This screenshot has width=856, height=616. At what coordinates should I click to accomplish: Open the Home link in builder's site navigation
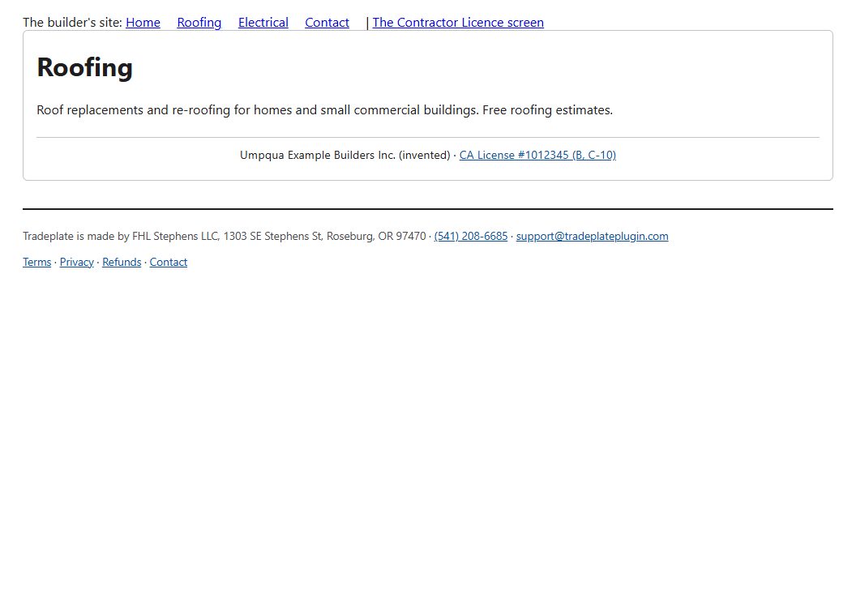[x=143, y=23]
